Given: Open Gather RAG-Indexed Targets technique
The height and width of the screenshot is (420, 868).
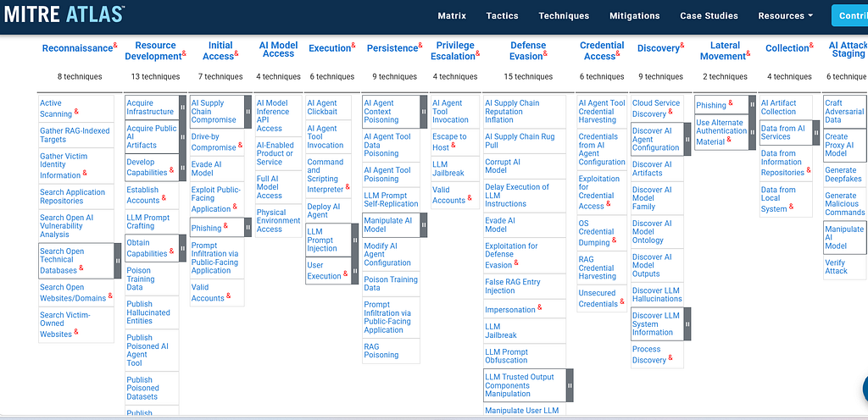Looking at the screenshot, I should tap(76, 135).
